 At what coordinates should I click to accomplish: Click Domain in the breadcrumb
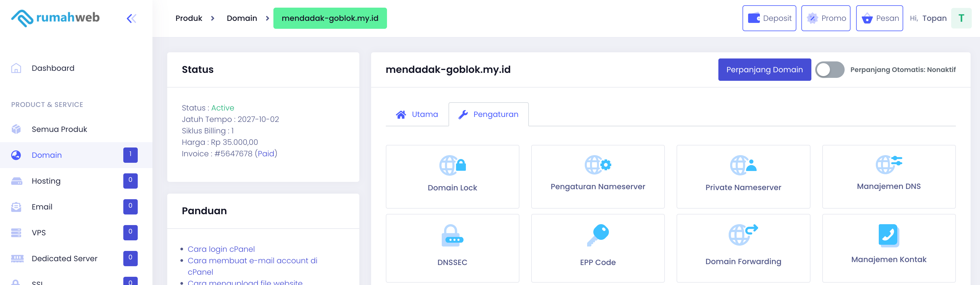pos(242,18)
